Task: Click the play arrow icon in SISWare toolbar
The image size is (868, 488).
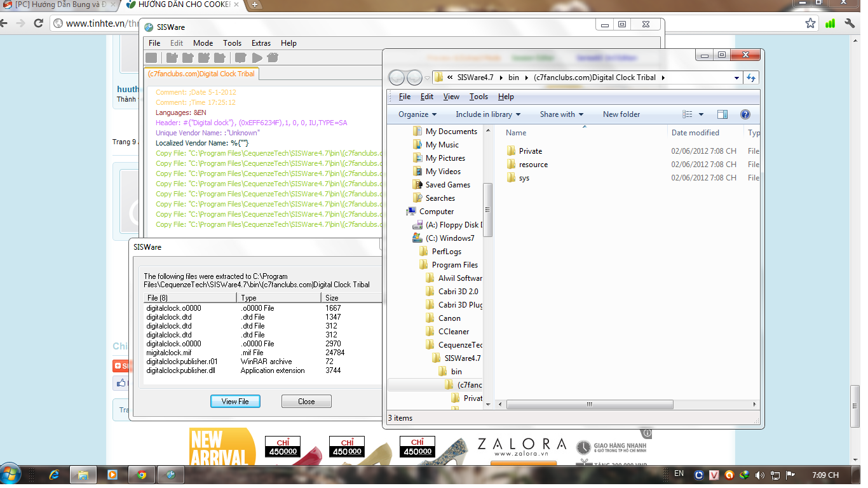Action: click(257, 58)
